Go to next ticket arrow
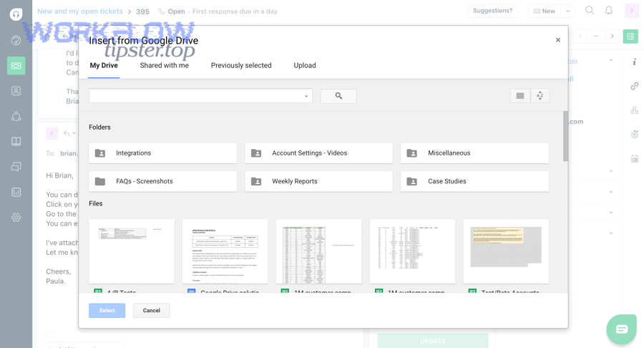The image size is (644, 348). click(x=612, y=36)
